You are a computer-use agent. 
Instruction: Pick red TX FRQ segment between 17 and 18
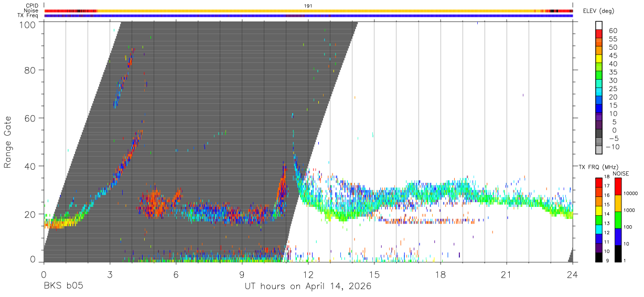[x=599, y=182]
